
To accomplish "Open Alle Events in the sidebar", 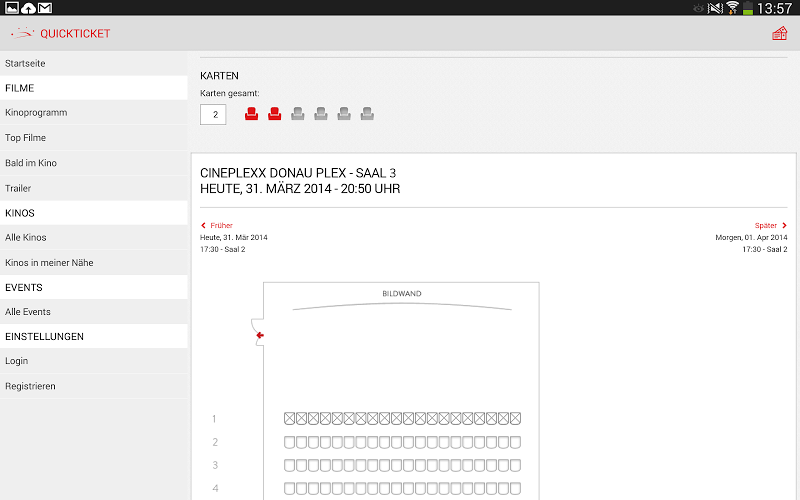I will pos(94,311).
